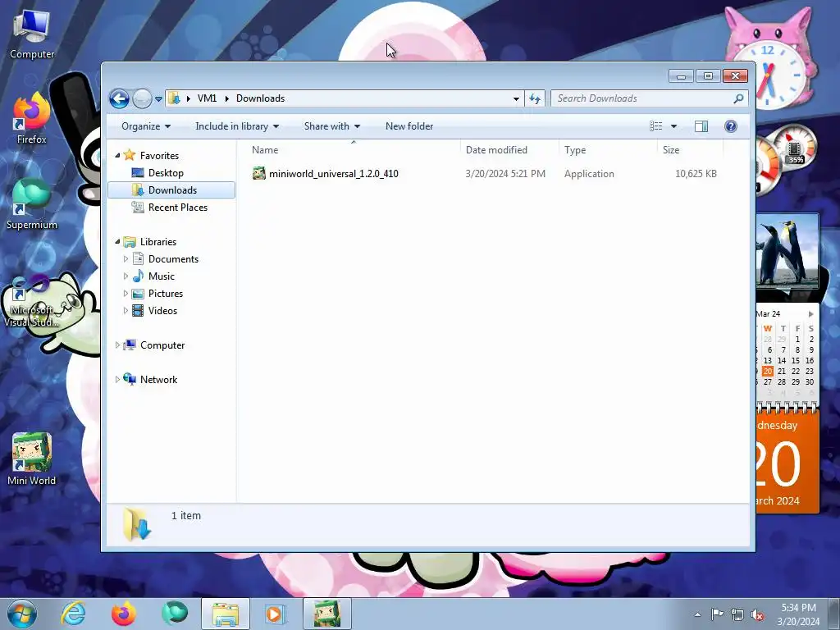The width and height of the screenshot is (840, 630).
Task: Open Windows Media Player from taskbar
Action: click(276, 614)
